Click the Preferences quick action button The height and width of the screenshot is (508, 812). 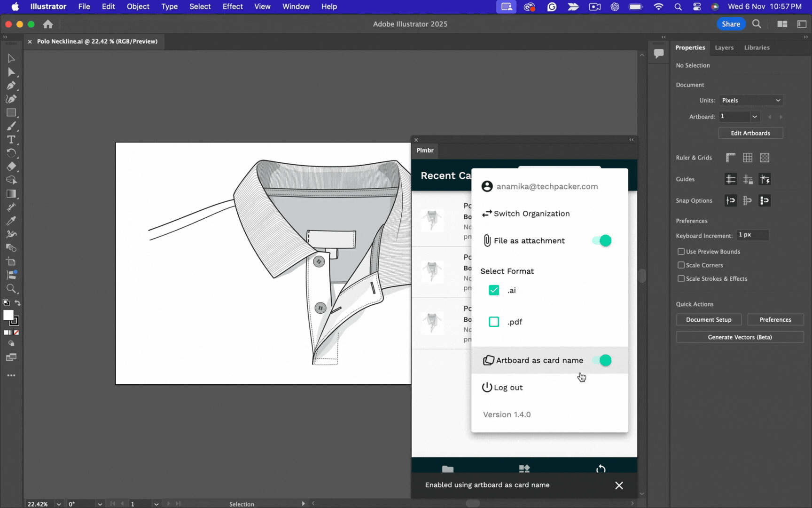click(x=775, y=320)
